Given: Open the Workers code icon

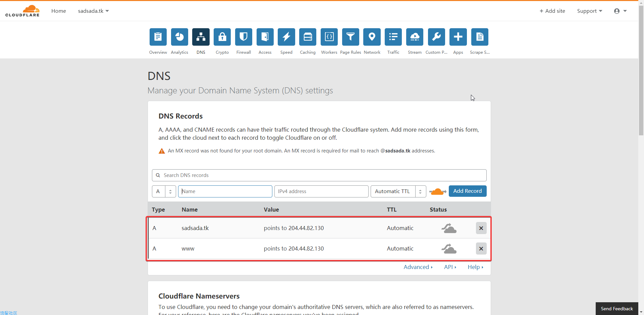Looking at the screenshot, I should [329, 37].
